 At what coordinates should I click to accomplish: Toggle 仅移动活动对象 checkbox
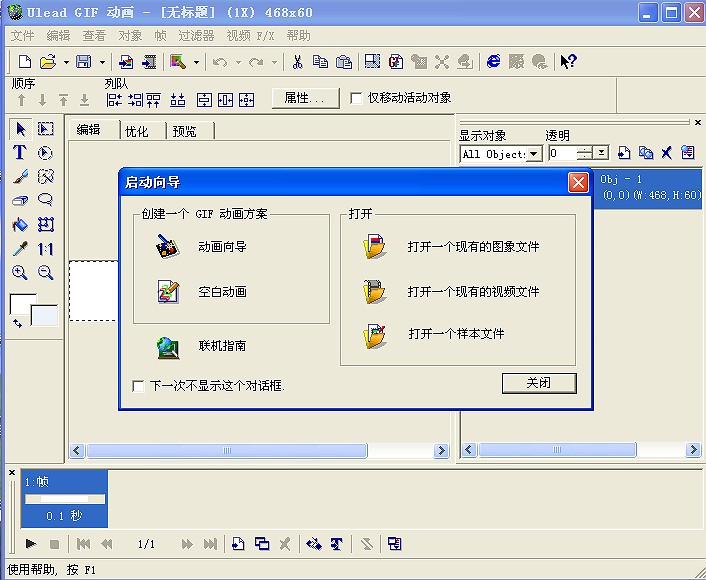(x=356, y=98)
